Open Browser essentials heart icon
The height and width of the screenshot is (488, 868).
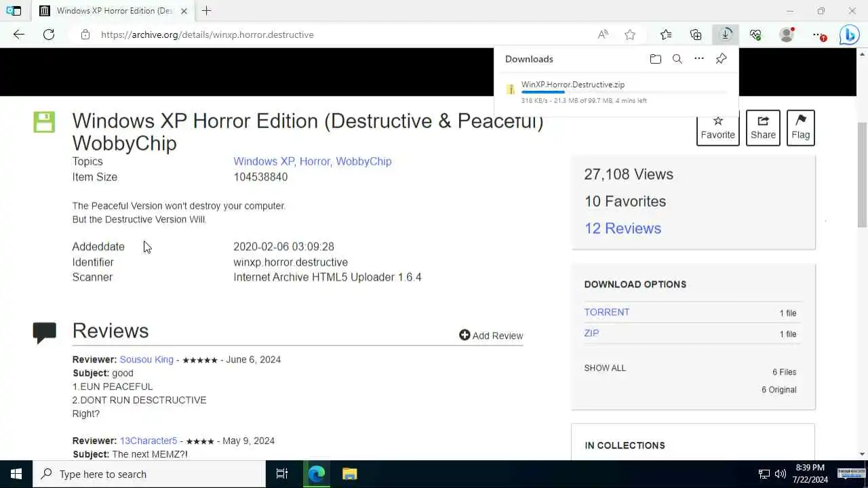755,35
